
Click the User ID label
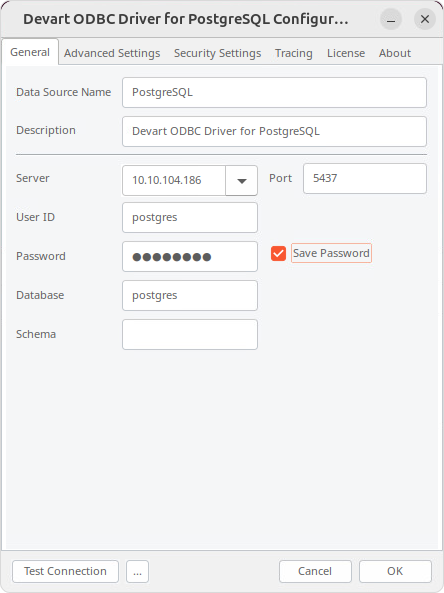coord(35,217)
